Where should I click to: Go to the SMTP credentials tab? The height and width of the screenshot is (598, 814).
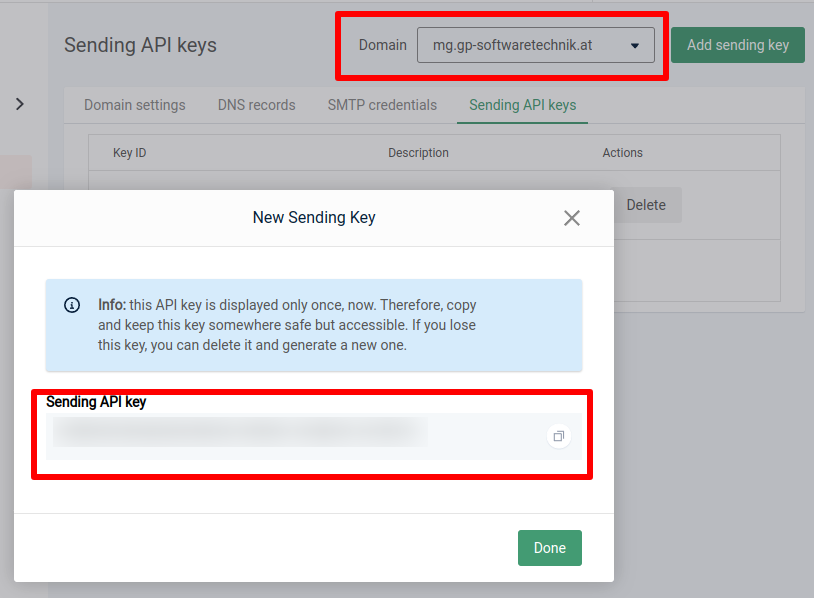tap(382, 105)
